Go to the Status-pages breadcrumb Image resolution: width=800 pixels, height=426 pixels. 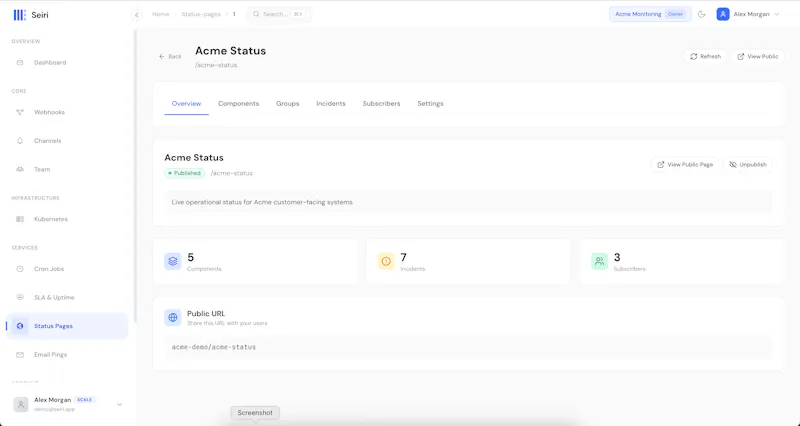(201, 14)
